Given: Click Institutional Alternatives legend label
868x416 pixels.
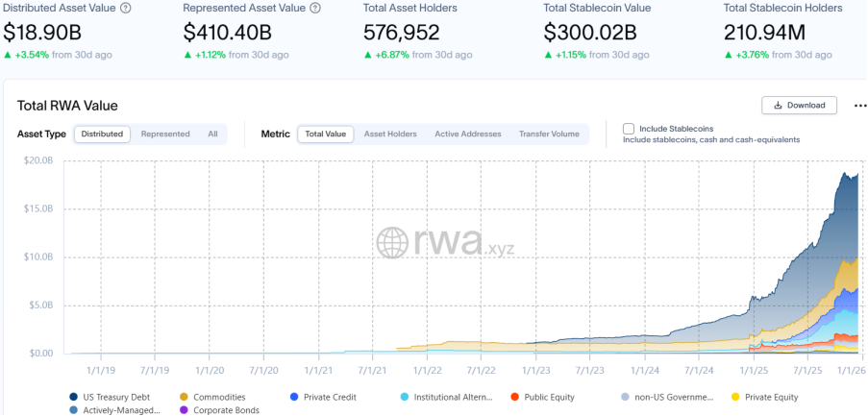Looking at the screenshot, I should point(453,397).
